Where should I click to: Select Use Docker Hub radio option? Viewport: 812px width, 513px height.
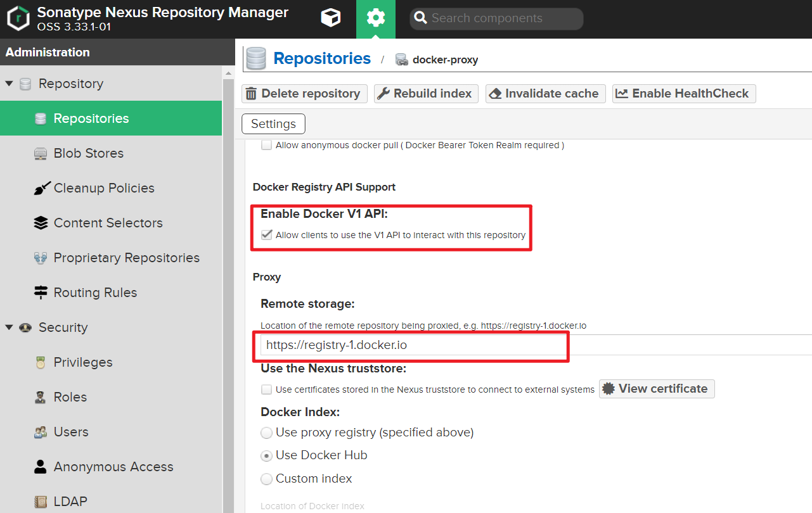tap(267, 456)
